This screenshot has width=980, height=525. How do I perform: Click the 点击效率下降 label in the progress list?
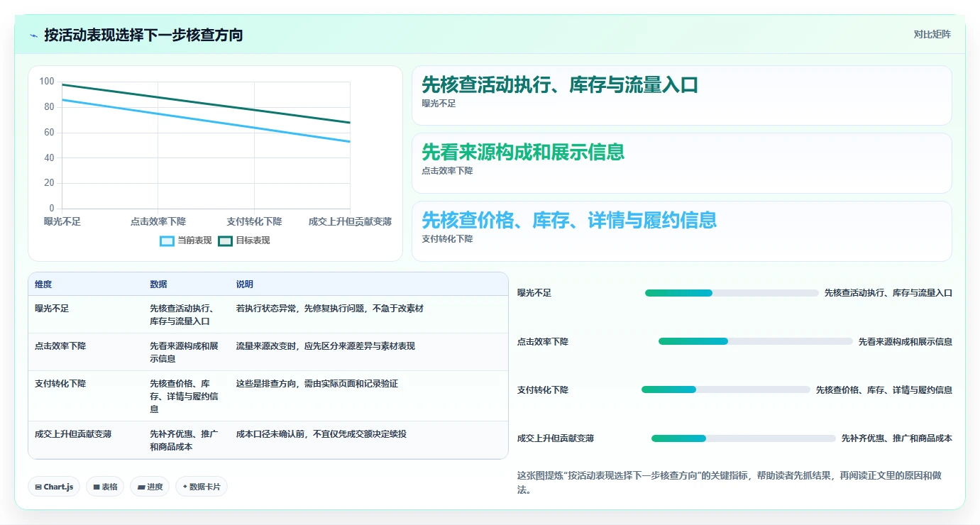click(x=543, y=342)
